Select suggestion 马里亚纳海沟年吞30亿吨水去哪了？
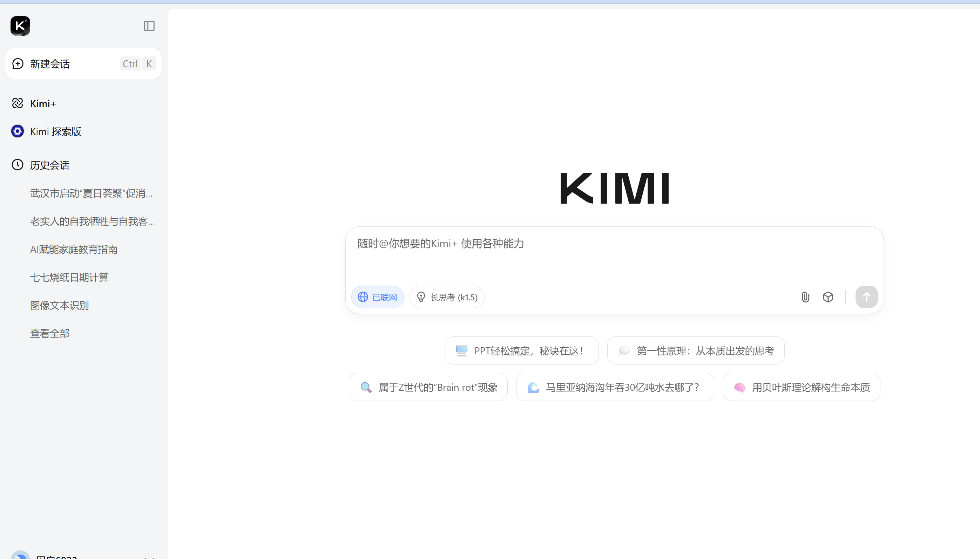The image size is (980, 559). 615,387
